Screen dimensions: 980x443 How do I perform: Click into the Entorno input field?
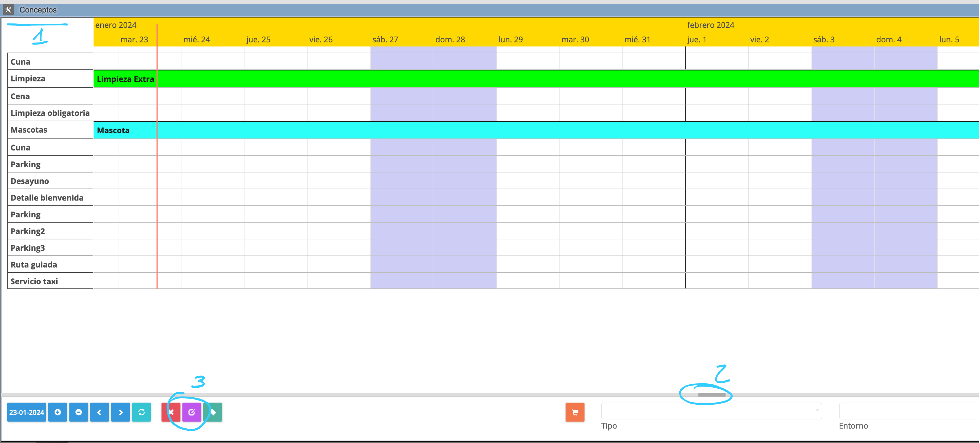coord(909,411)
